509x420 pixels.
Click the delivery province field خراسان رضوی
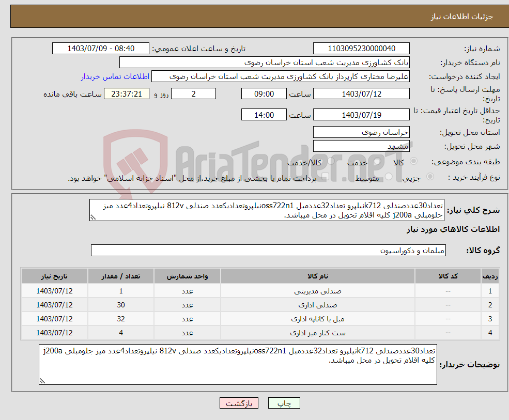tap(361, 132)
